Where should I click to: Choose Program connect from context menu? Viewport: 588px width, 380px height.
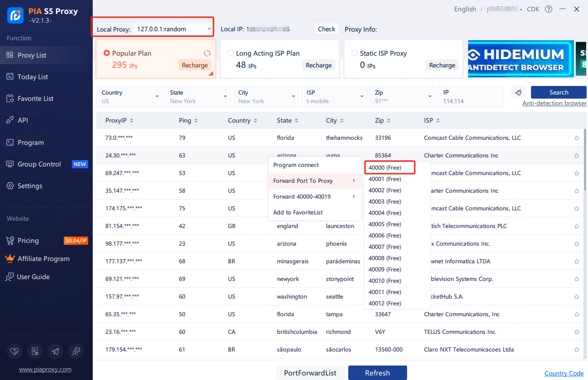coord(315,165)
